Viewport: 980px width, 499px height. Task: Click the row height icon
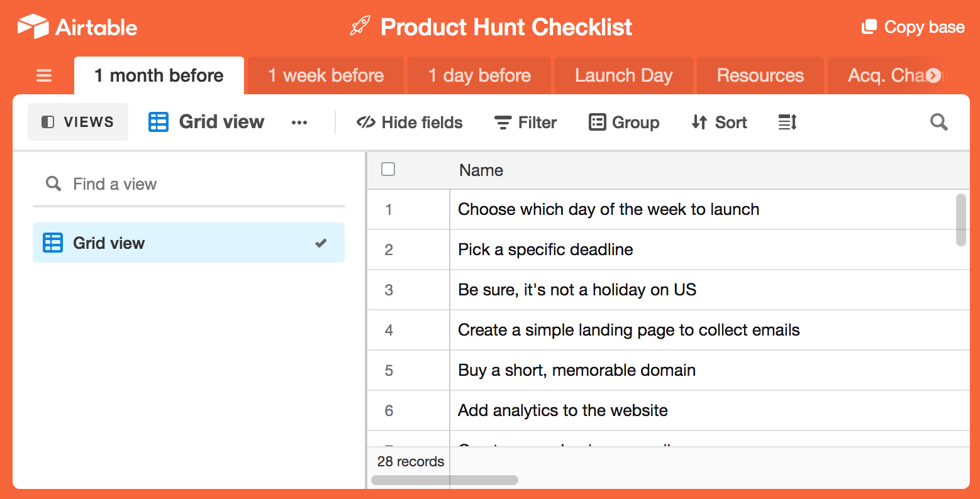[x=788, y=122]
